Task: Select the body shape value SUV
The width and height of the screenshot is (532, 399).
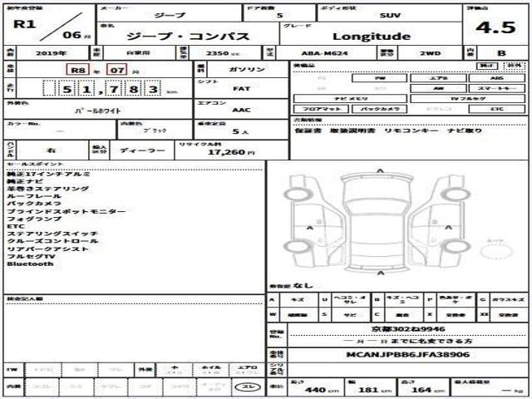Action: coord(390,15)
